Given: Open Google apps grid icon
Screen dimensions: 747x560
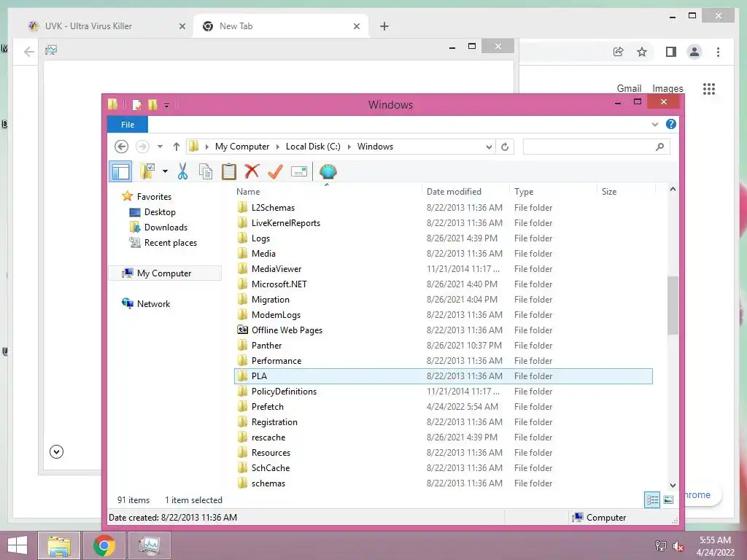Looking at the screenshot, I should coord(709,88).
